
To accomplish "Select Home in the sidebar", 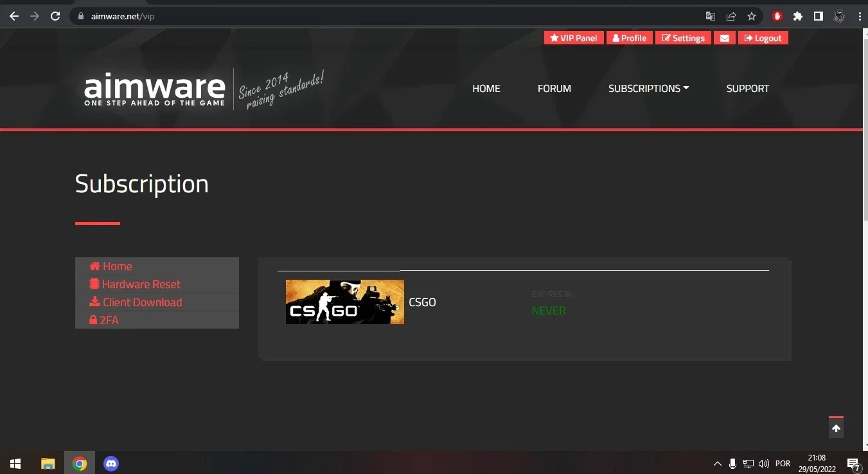I will (x=157, y=266).
